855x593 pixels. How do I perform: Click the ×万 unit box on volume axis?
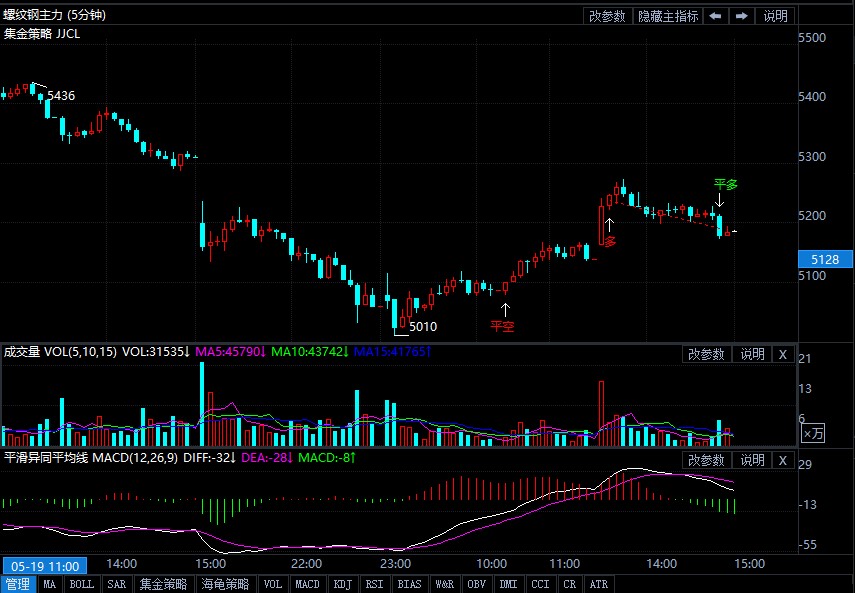(813, 433)
